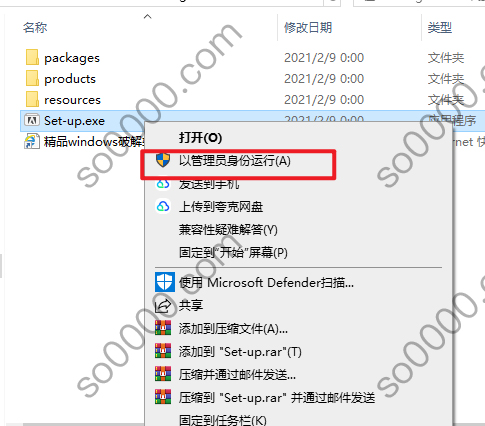The height and width of the screenshot is (426, 485).
Task: Sort files by 名称 column header
Action: point(35,27)
